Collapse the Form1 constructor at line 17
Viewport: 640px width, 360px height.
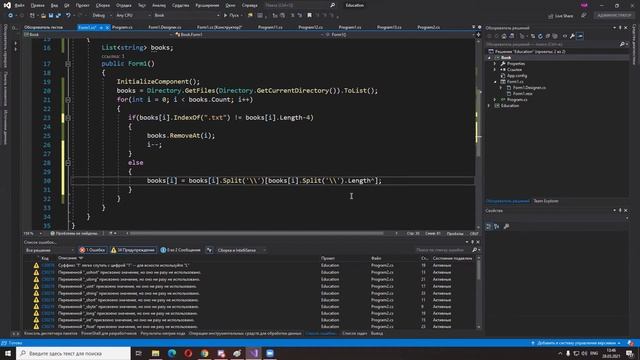(x=68, y=64)
